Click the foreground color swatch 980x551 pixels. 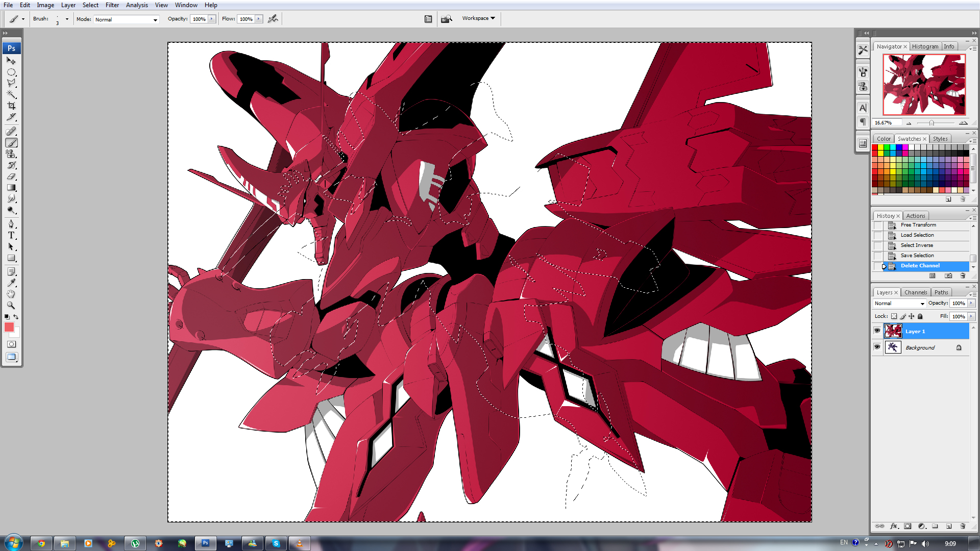click(x=9, y=328)
